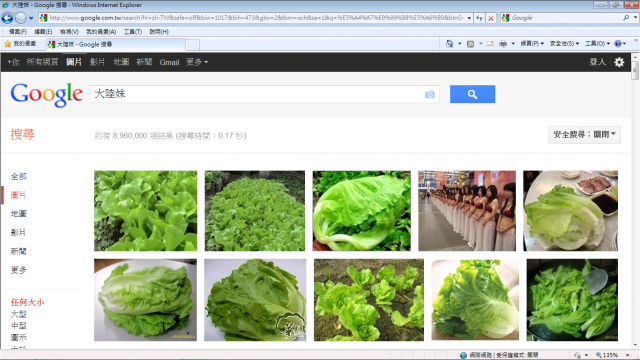Select 圖片 in left sidebar
This screenshot has height=360, width=640.
pos(18,195)
